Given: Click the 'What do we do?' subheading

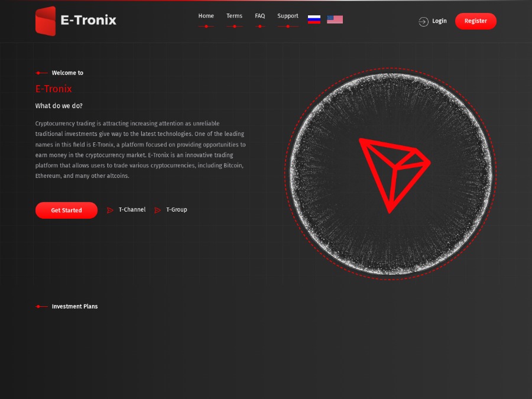Looking at the screenshot, I should (59, 106).
